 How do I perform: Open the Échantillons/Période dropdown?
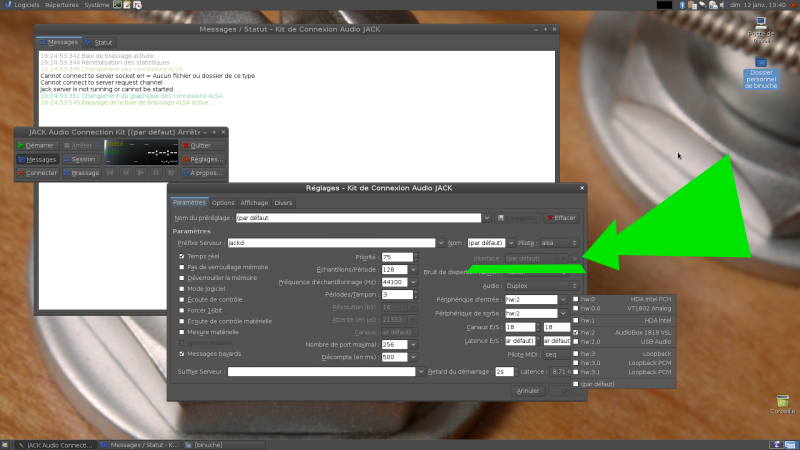coord(413,269)
